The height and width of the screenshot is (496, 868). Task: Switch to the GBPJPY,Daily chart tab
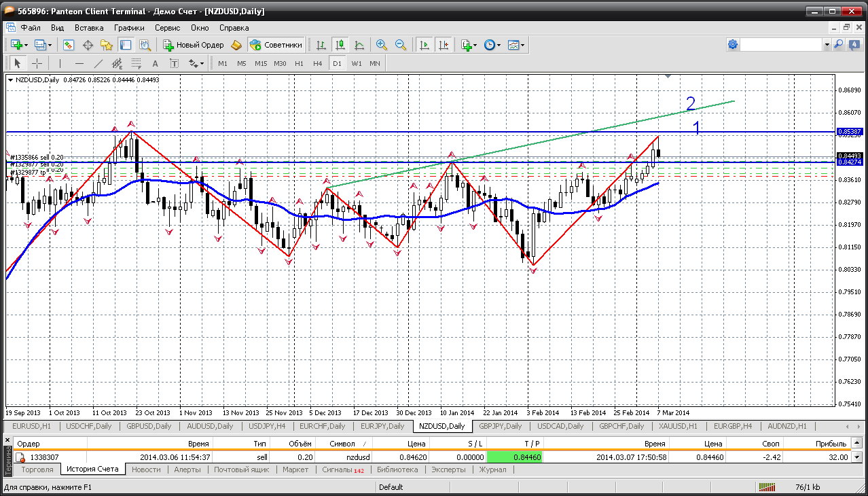pyautogui.click(x=500, y=426)
